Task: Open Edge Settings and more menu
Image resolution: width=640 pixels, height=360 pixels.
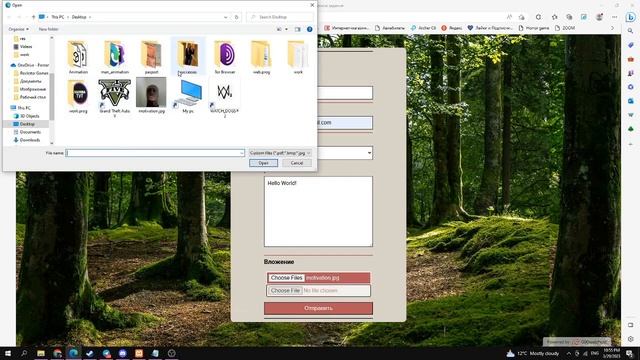Action: pyautogui.click(x=615, y=17)
